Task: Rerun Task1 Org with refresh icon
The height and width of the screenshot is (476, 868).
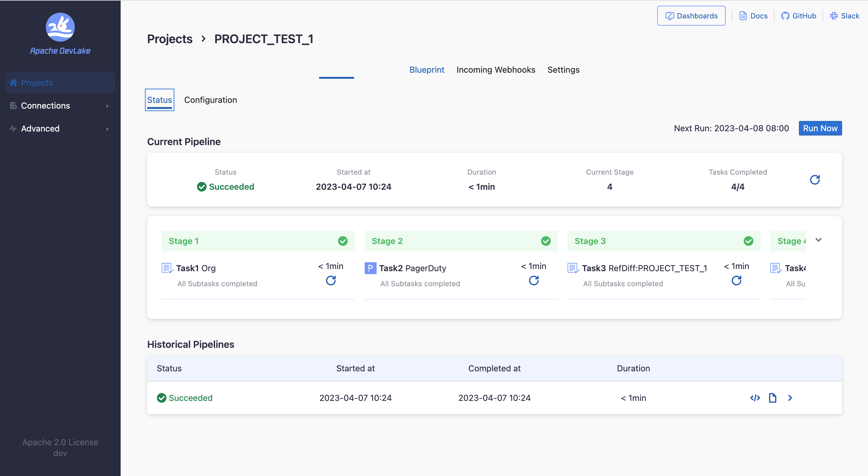Action: (x=331, y=281)
